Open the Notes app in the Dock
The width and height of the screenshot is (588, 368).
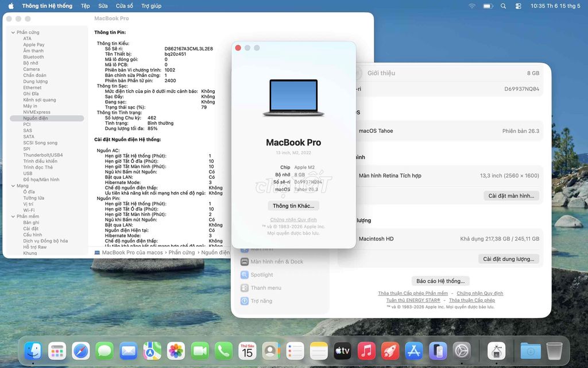pyautogui.click(x=319, y=351)
